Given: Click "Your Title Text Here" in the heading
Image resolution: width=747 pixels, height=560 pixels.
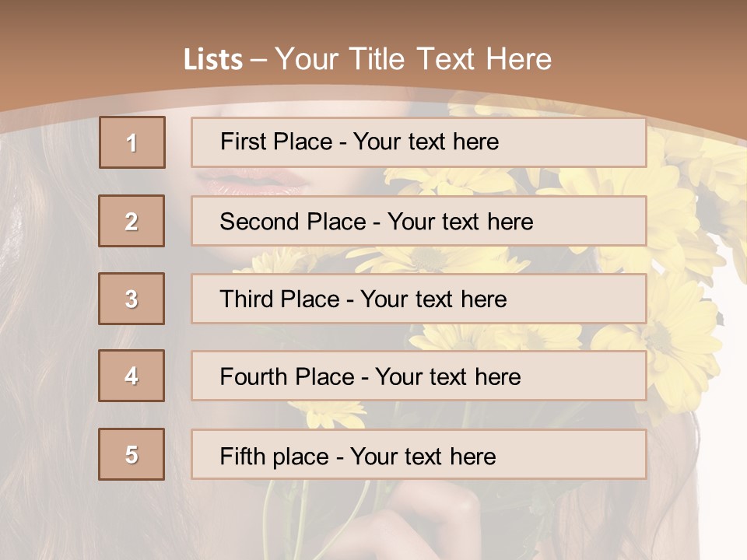Looking at the screenshot, I should [x=413, y=59].
